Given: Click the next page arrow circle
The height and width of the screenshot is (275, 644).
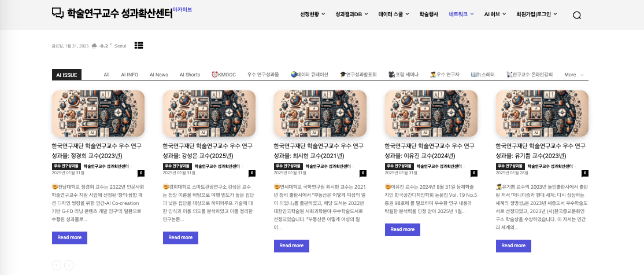Looking at the screenshot, I should [x=69, y=265].
